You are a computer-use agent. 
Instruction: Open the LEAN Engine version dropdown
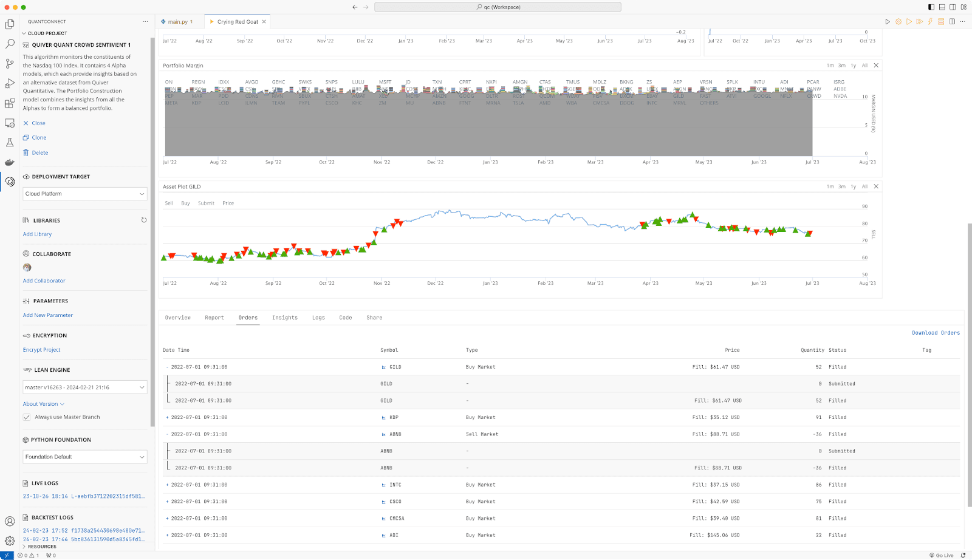coord(84,388)
